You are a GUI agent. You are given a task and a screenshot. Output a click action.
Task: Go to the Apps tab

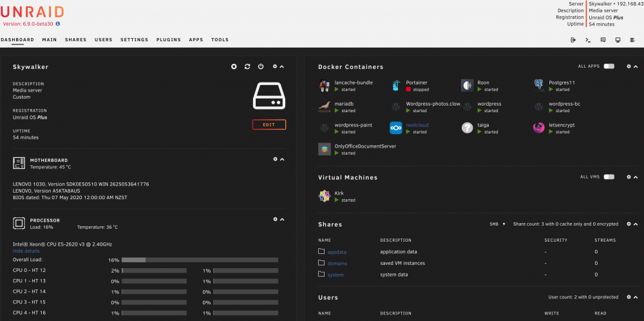coord(196,40)
